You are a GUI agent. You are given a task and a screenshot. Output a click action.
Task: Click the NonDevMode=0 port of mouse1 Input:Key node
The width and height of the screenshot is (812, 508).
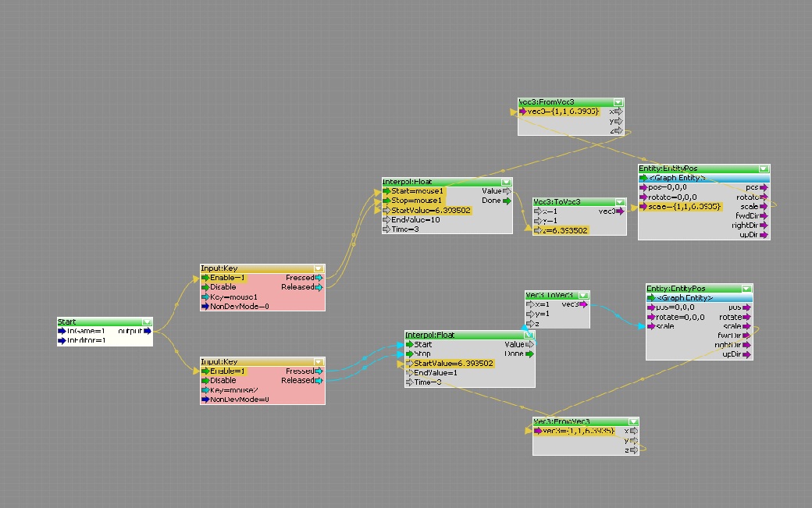point(205,306)
